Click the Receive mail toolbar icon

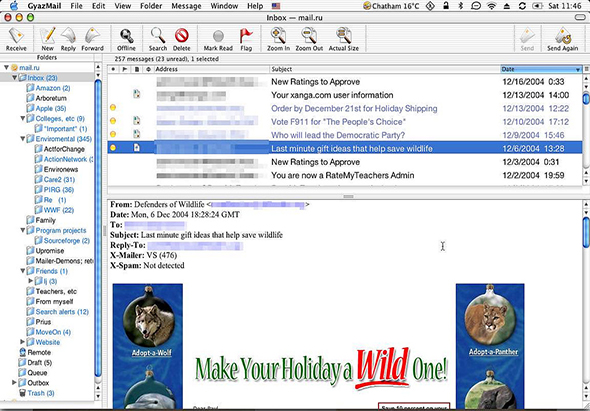coord(16,39)
